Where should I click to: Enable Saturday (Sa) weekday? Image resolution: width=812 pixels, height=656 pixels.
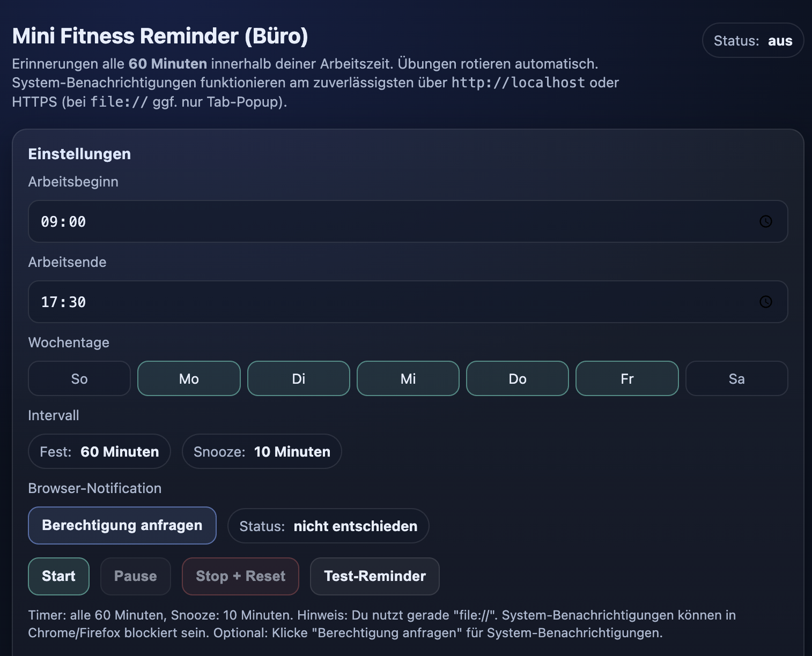coord(736,379)
